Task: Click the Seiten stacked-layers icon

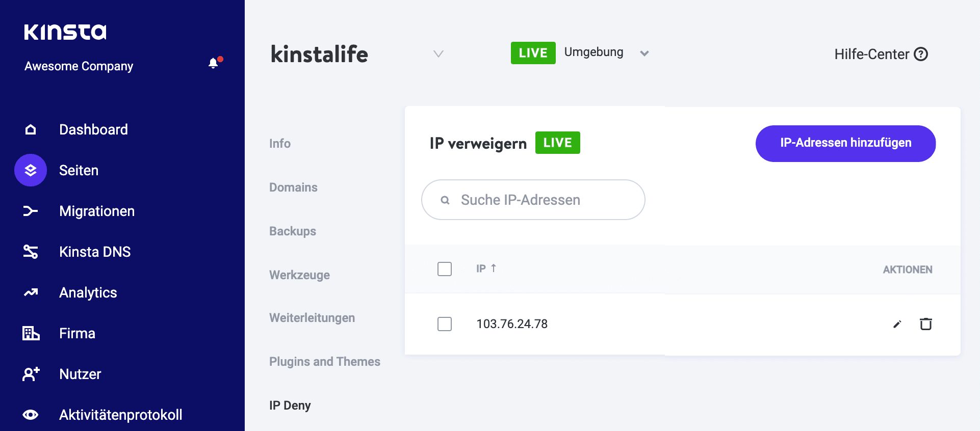Action: coord(30,170)
